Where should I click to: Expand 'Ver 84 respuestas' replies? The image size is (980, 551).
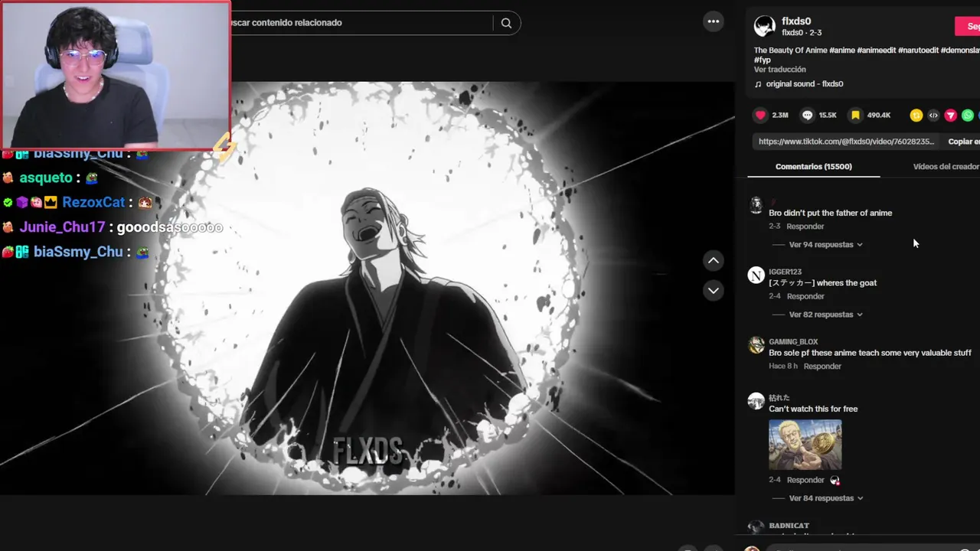[825, 498]
